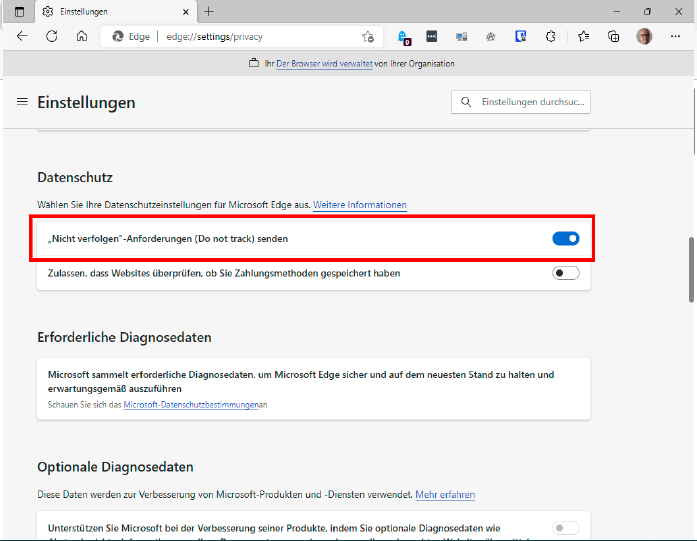
Task: Add this page to favorites star
Action: pyautogui.click(x=368, y=37)
